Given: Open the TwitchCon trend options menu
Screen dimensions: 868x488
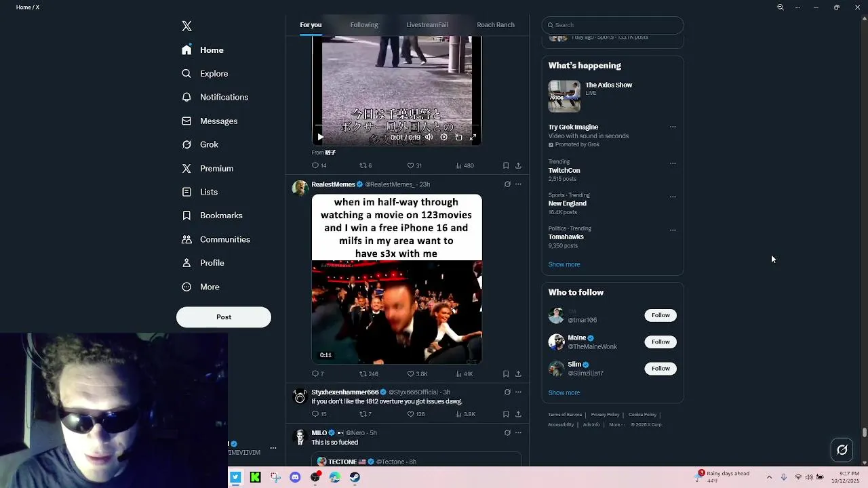Looking at the screenshot, I should pyautogui.click(x=673, y=163).
